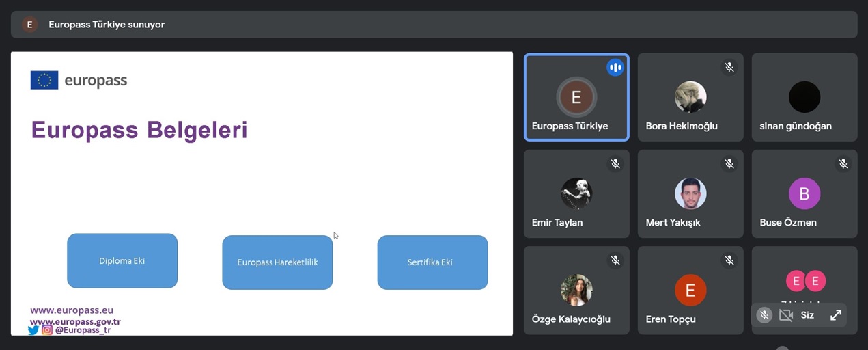
Task: Click the Twitter bird icon on the slide
Action: pyautogui.click(x=33, y=330)
